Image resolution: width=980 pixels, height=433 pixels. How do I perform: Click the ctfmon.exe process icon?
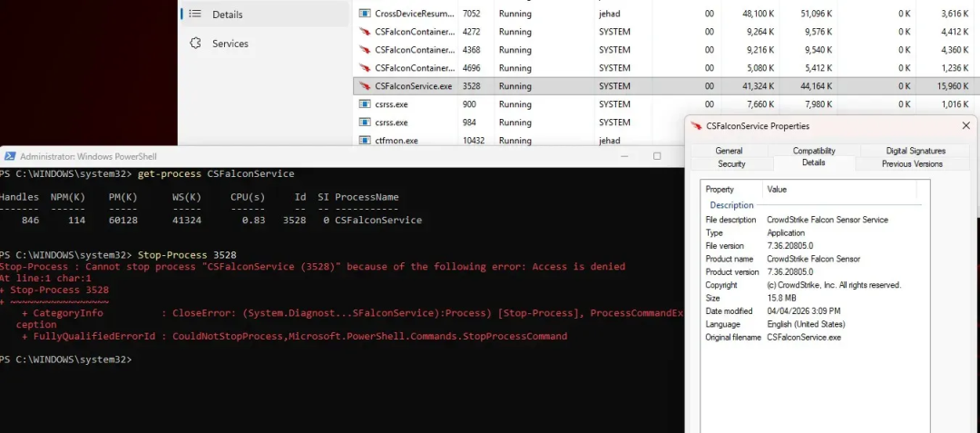pyautogui.click(x=365, y=141)
